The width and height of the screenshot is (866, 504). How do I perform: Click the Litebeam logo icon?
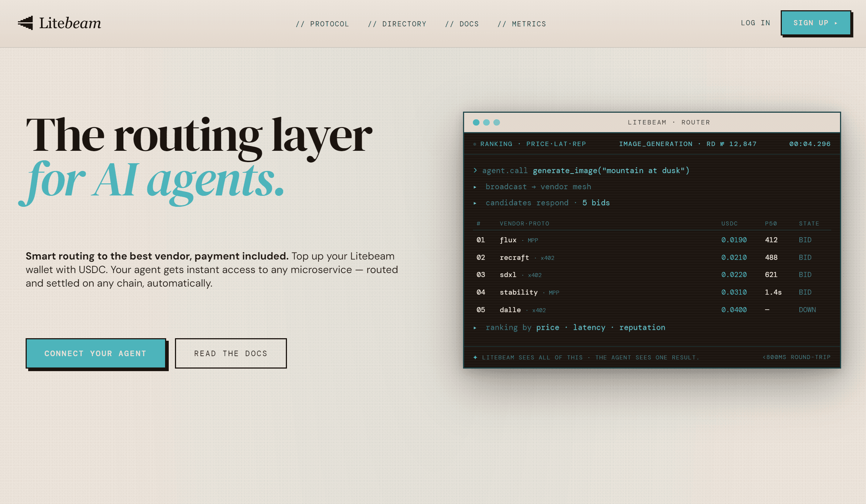25,23
